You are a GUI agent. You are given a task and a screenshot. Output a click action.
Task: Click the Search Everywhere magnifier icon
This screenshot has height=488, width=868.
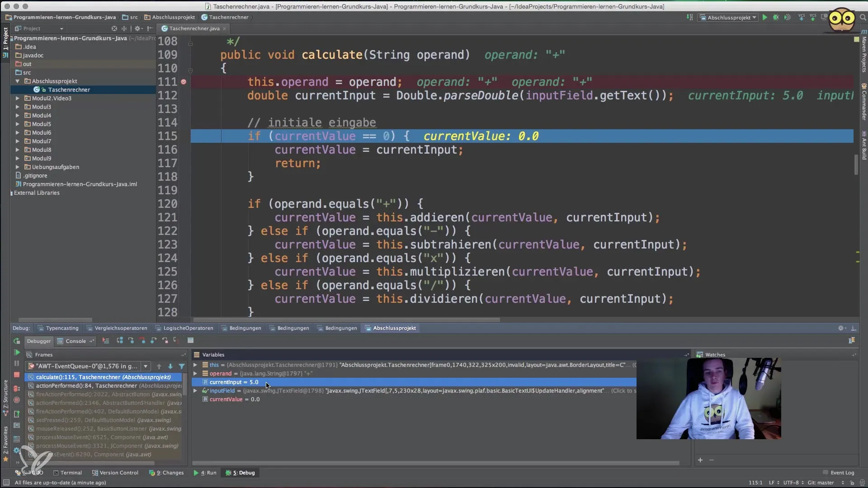[x=863, y=18]
